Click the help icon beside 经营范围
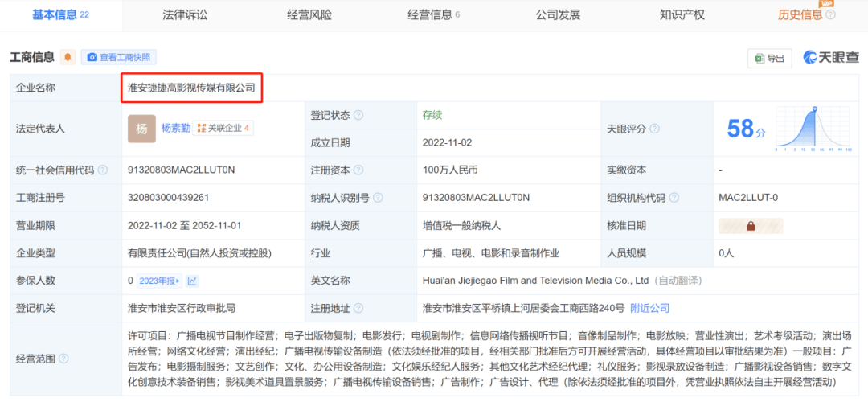 [63, 359]
